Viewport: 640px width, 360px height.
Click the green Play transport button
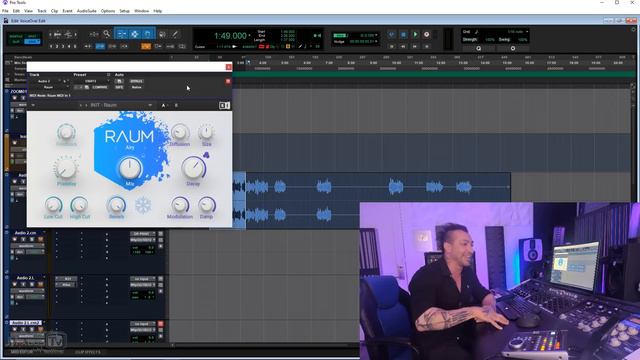pyautogui.click(x=415, y=35)
